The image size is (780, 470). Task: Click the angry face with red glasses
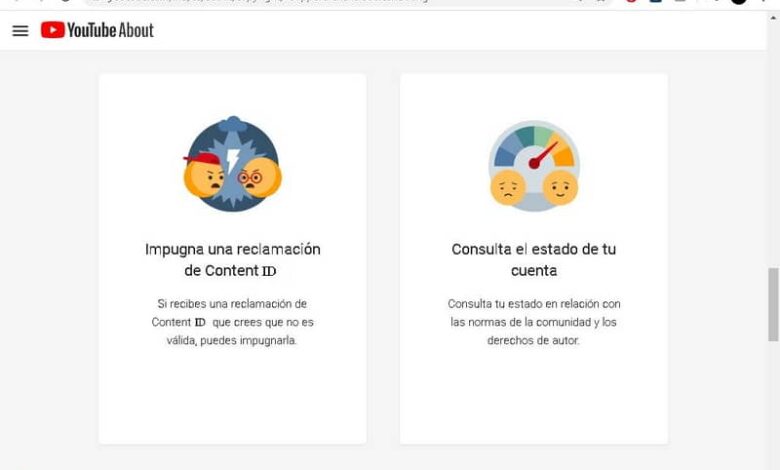(x=260, y=178)
